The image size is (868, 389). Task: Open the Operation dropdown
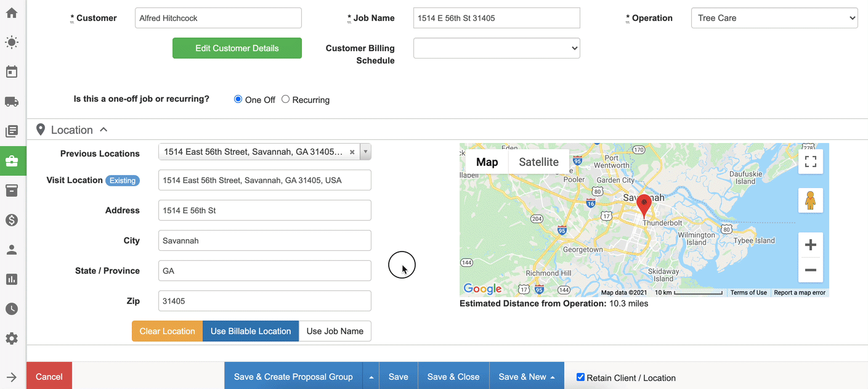tap(774, 18)
